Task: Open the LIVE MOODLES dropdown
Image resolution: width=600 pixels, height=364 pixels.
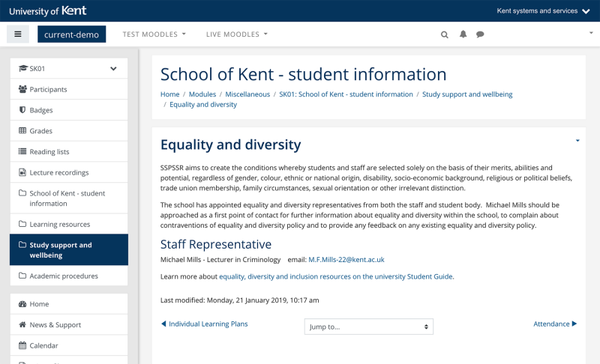Action: tap(236, 34)
